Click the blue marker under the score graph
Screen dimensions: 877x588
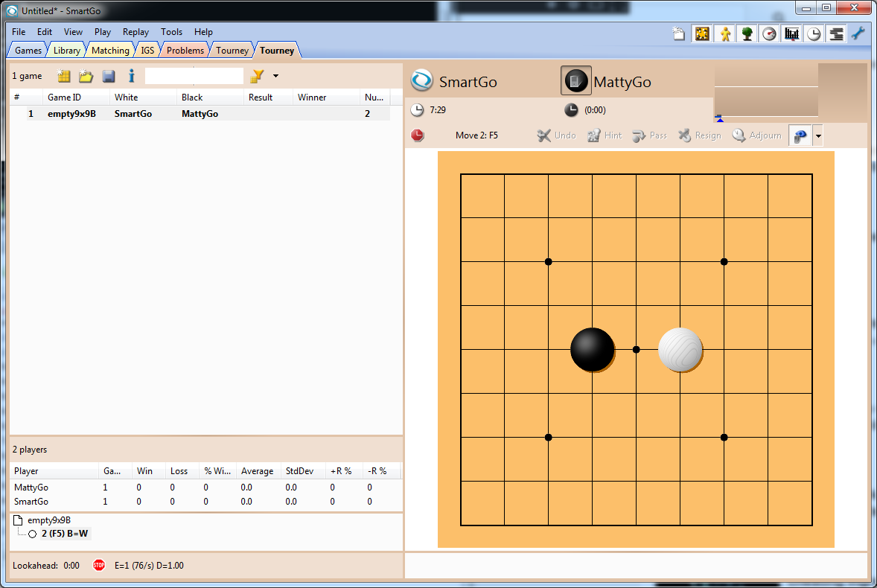point(720,118)
